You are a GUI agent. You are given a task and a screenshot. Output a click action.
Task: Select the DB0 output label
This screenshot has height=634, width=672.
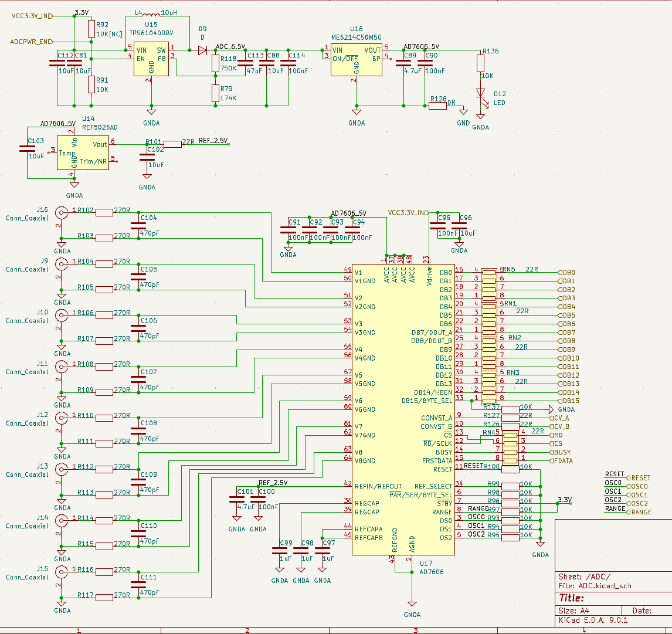click(568, 273)
